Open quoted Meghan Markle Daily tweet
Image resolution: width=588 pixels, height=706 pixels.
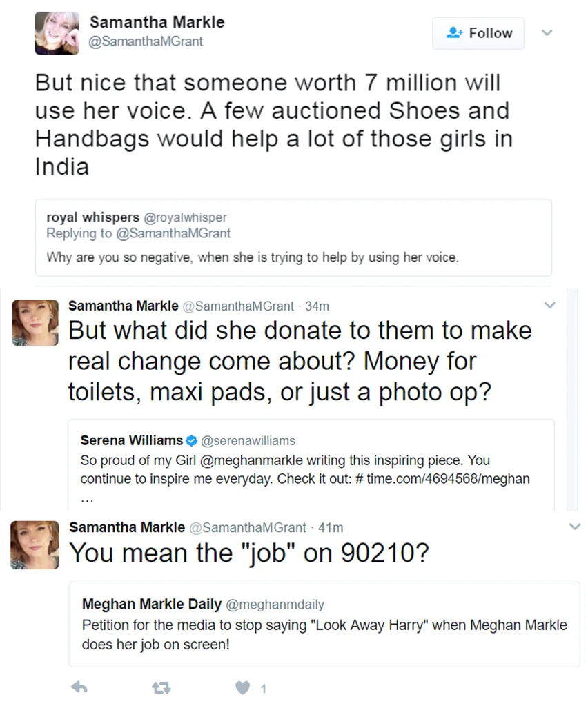[x=324, y=625]
